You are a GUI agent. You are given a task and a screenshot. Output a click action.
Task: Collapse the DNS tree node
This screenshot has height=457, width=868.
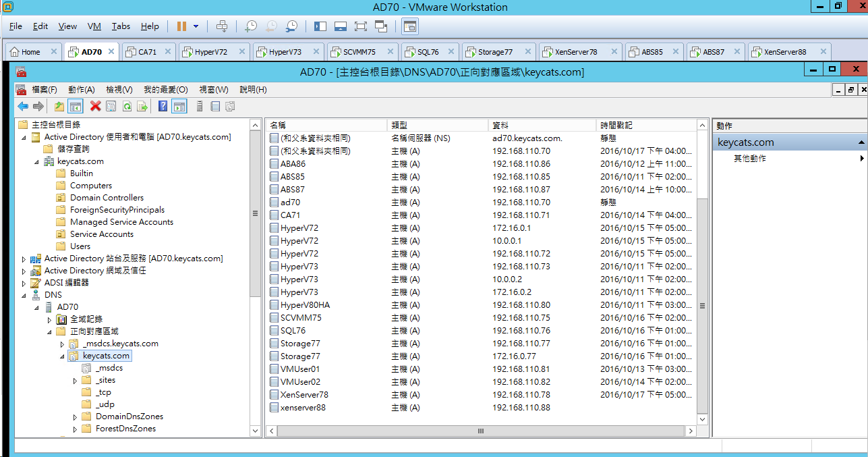click(x=24, y=295)
